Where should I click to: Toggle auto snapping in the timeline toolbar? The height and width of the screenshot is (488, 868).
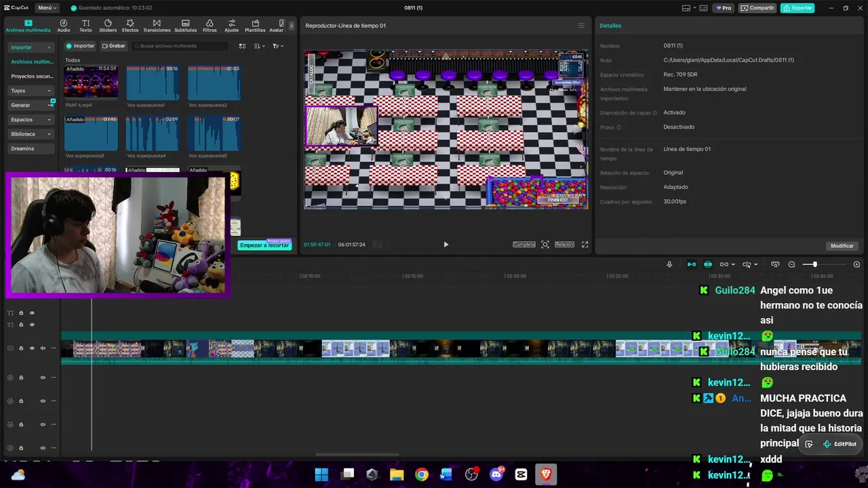tap(708, 264)
